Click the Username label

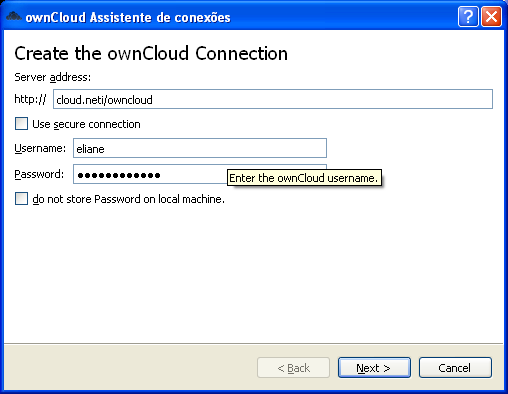(x=40, y=148)
